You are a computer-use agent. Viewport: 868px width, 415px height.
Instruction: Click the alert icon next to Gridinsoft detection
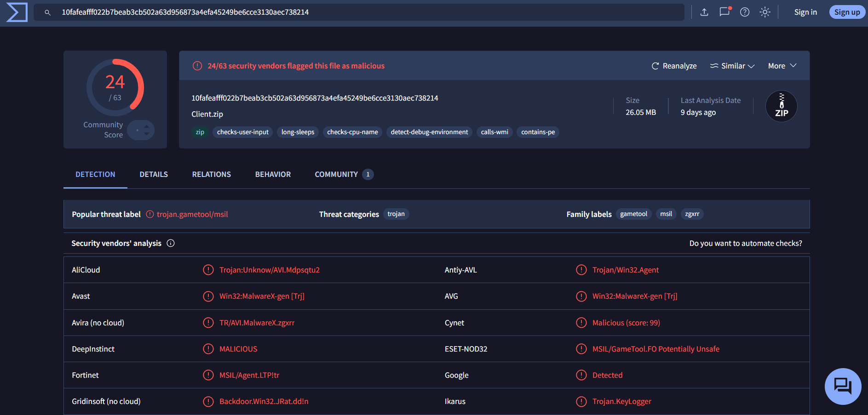tap(208, 402)
